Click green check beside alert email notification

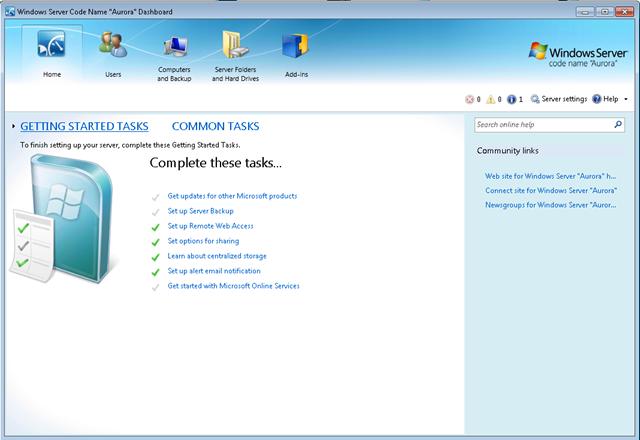156,272
